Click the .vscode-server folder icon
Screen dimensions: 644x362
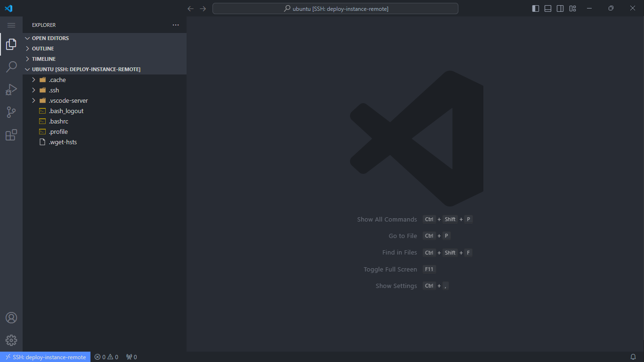pos(42,100)
